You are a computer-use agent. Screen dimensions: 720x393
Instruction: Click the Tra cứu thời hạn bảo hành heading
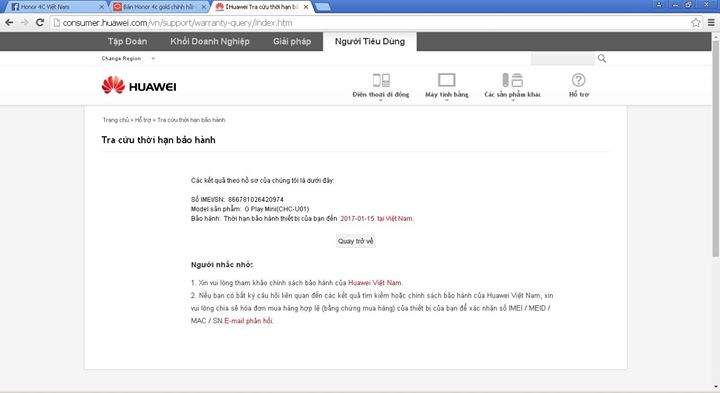pos(158,140)
